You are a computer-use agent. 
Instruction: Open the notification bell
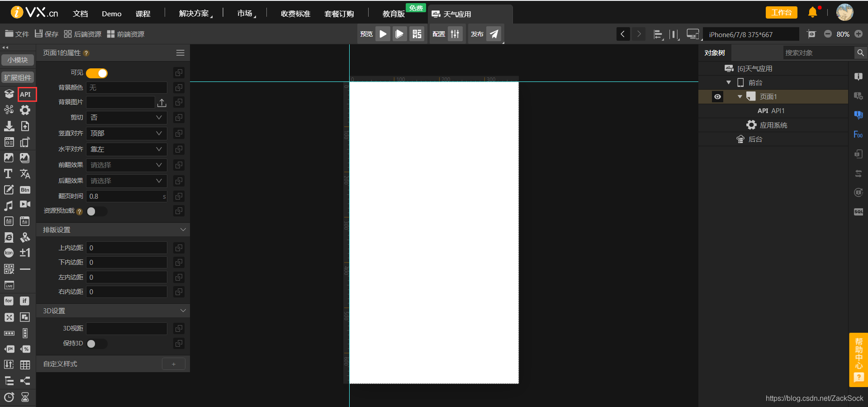pos(813,12)
